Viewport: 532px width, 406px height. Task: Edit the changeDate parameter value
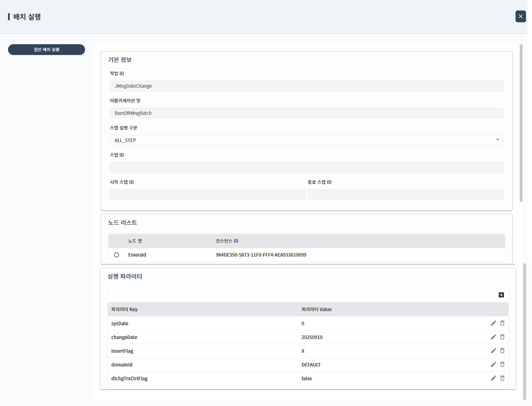click(493, 337)
